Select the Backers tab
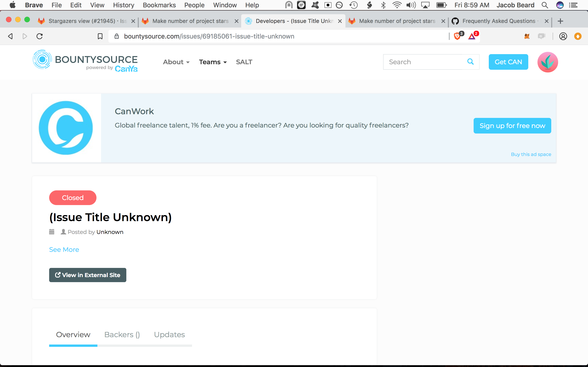The image size is (588, 367). (122, 334)
